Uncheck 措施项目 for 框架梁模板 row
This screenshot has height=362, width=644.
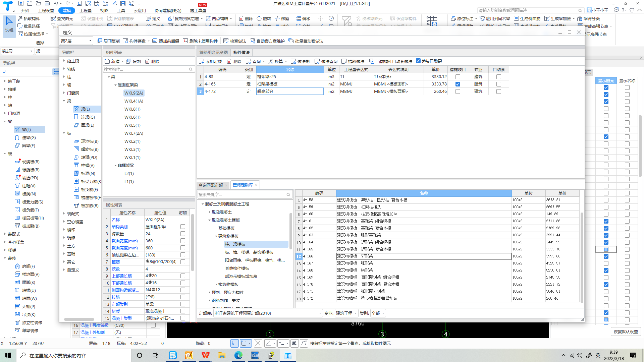click(x=458, y=84)
